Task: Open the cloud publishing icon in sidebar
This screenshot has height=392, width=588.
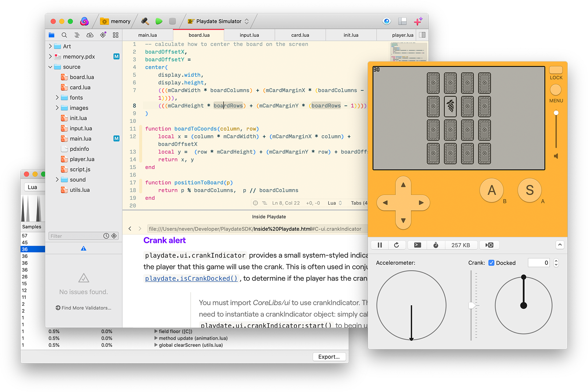Action: click(x=90, y=35)
